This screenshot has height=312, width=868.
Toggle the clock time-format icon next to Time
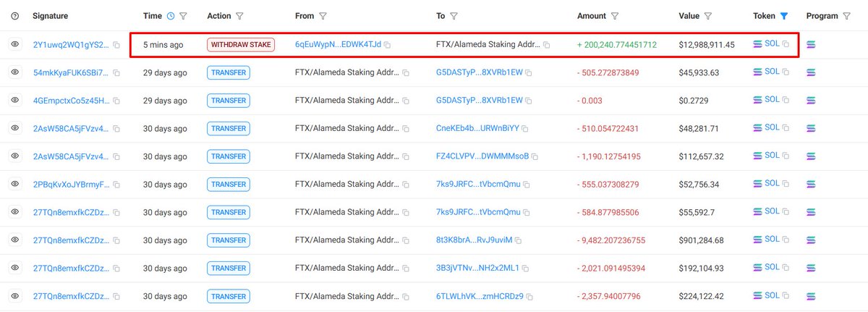pyautogui.click(x=171, y=16)
